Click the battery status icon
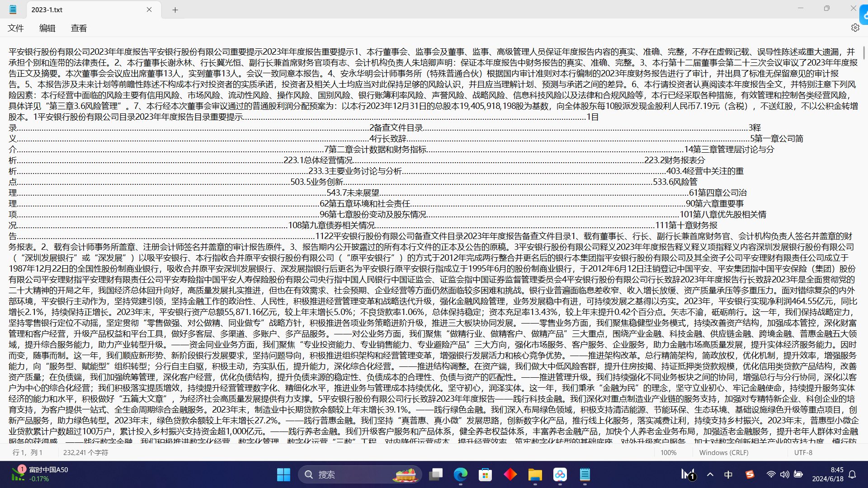This screenshot has height=488, width=868. (798, 474)
